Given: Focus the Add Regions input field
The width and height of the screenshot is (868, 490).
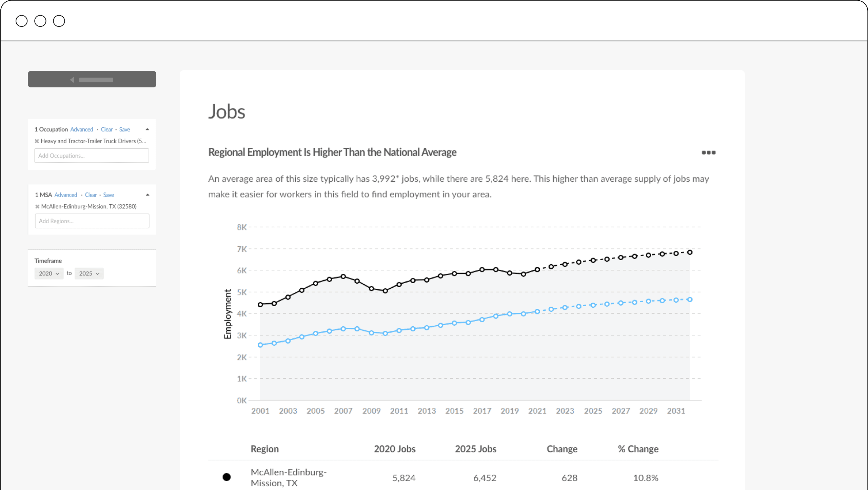Looking at the screenshot, I should [92, 221].
